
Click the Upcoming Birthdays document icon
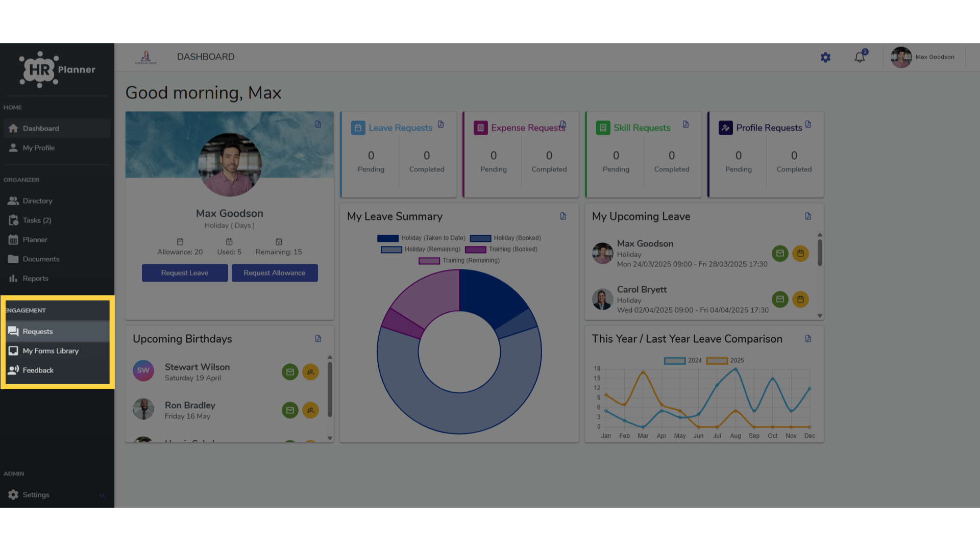[x=318, y=339]
